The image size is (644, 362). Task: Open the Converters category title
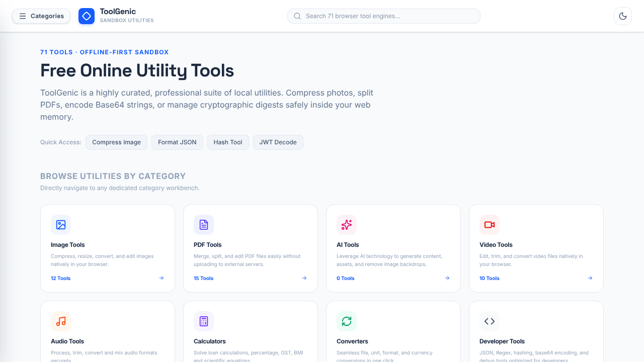(x=352, y=341)
